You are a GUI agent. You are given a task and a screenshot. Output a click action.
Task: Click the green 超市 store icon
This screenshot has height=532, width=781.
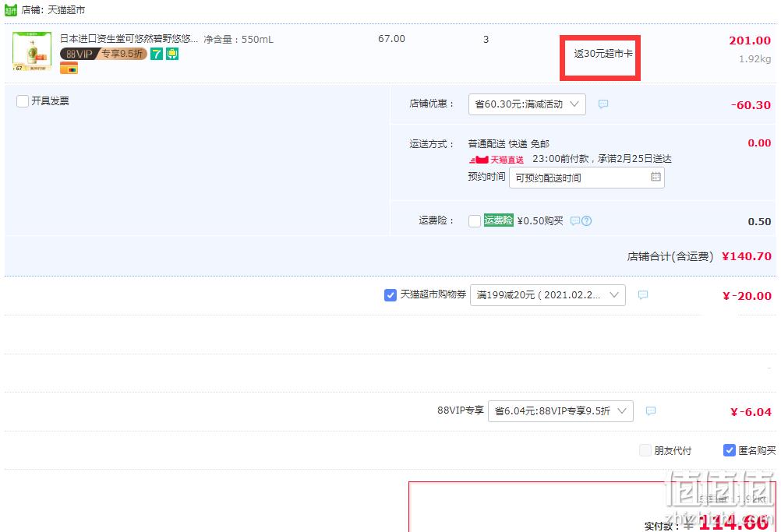pos(11,10)
